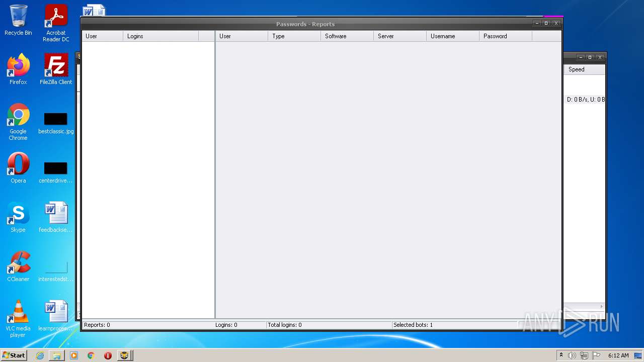Sort left pane by User column

click(103, 36)
